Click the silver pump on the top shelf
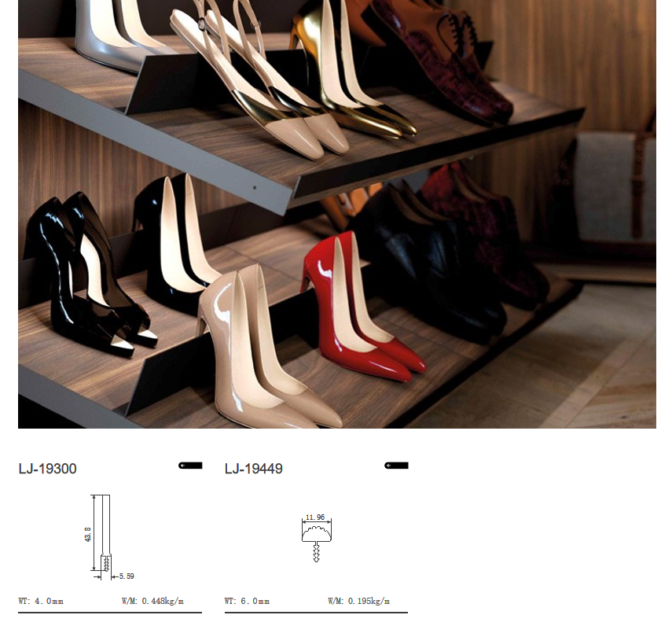Screen dimensions: 672x626 [118, 31]
